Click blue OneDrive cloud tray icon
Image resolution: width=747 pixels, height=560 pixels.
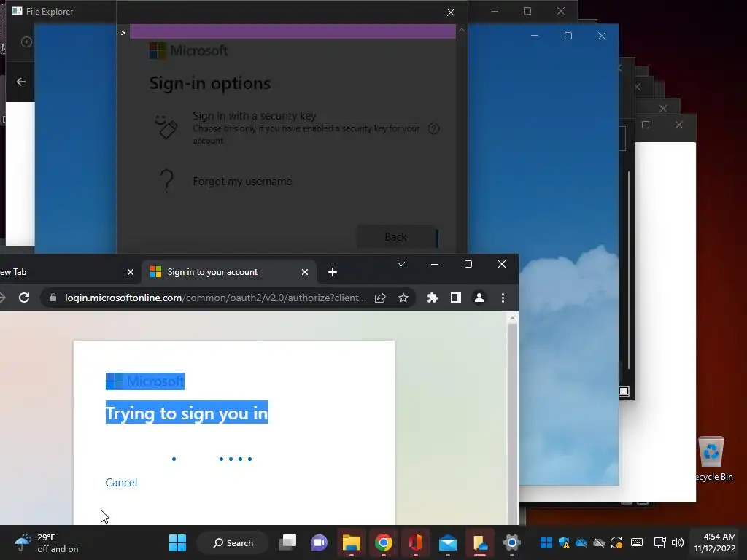point(581,542)
